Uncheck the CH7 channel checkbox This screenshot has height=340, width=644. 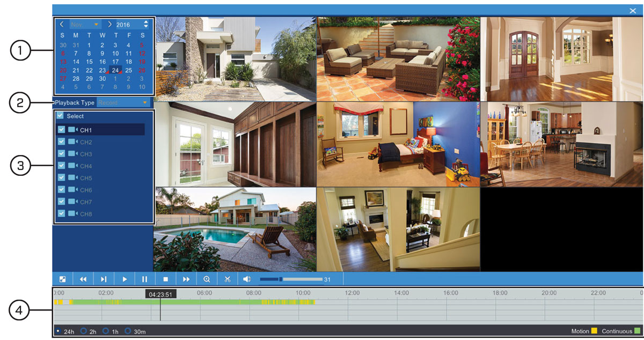pos(61,202)
